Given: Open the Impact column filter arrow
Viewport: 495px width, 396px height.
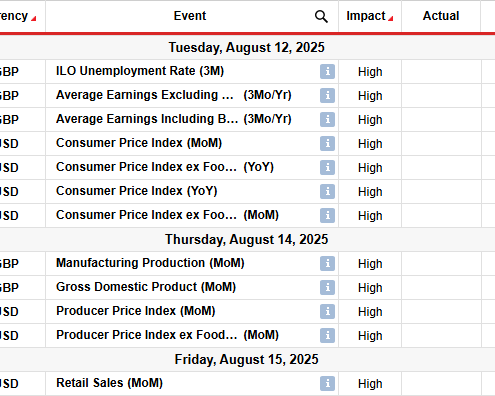Looking at the screenshot, I should pyautogui.click(x=391, y=19).
